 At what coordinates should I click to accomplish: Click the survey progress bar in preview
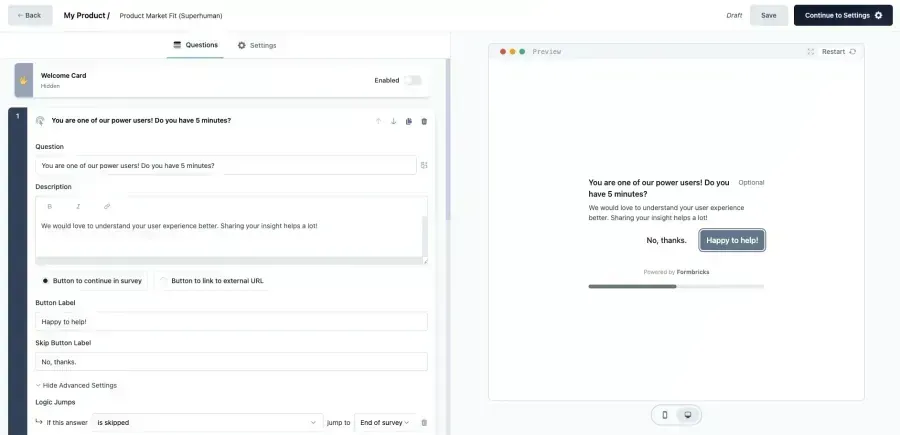coord(676,286)
